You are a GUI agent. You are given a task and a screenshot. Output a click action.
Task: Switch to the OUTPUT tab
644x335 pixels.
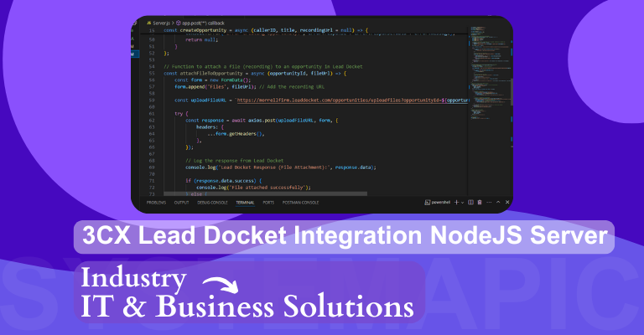point(181,203)
